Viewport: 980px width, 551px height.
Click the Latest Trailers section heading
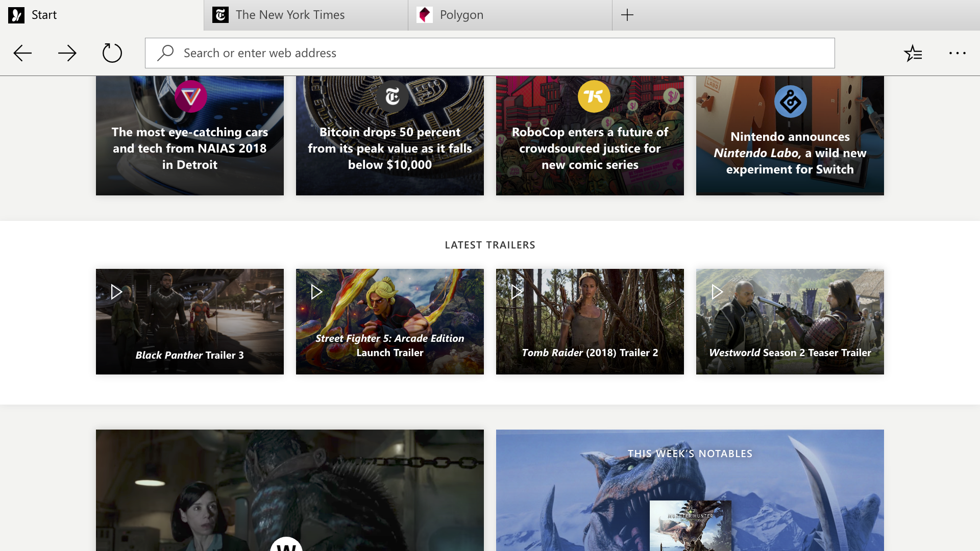coord(490,245)
